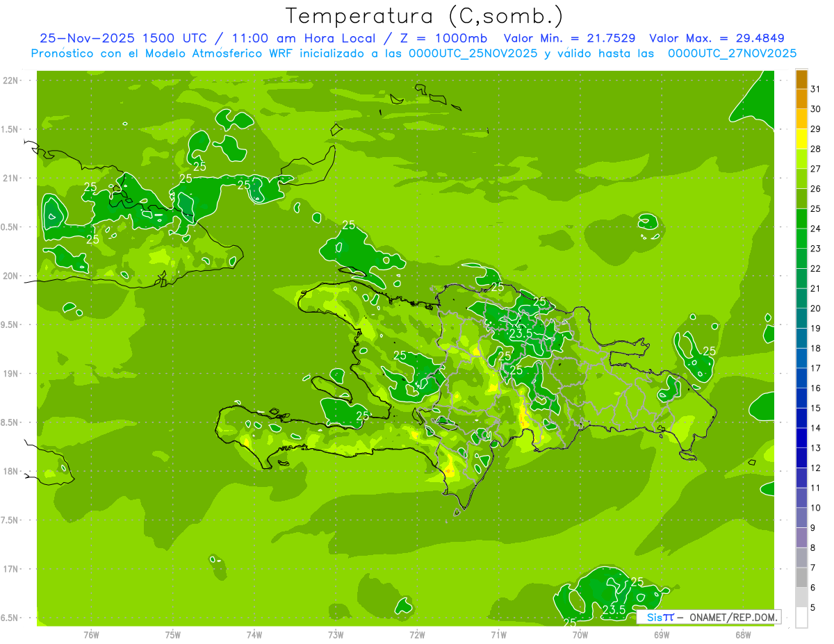This screenshot has height=644, width=834.
Task: Pick the legend color band between 23 and 24
Action: [801, 239]
